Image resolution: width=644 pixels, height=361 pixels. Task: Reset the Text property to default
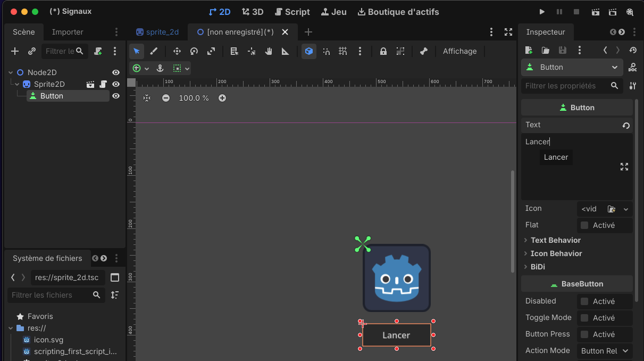(x=626, y=125)
